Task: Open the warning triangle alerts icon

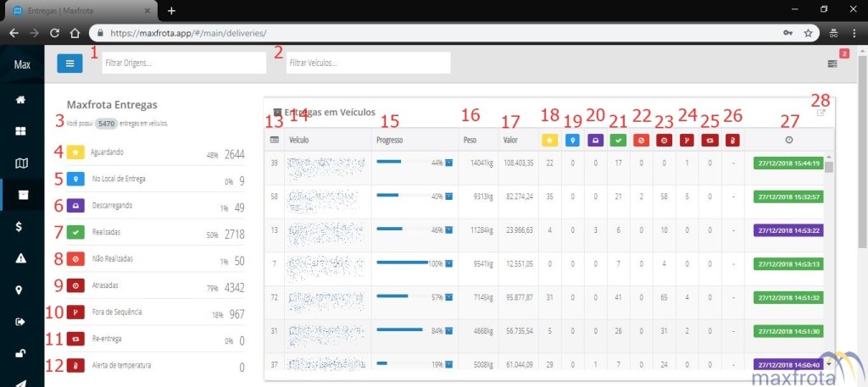Action: pos(20,258)
